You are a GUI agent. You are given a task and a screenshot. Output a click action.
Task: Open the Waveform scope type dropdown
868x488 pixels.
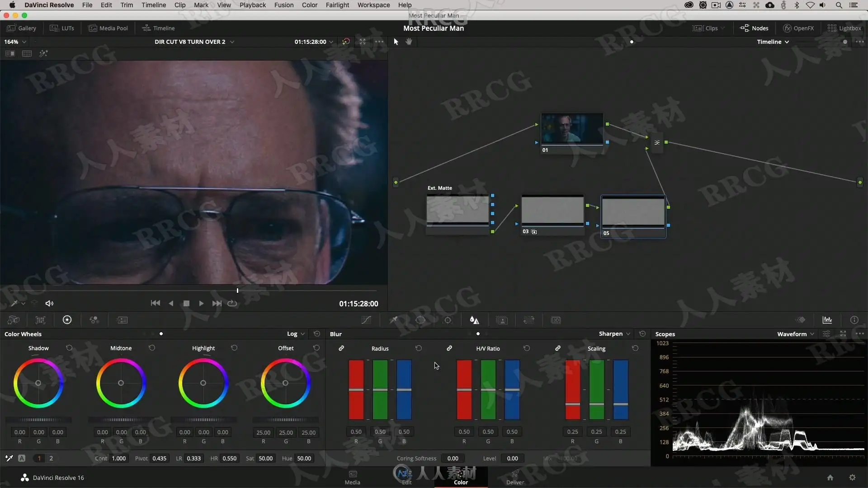pyautogui.click(x=796, y=334)
